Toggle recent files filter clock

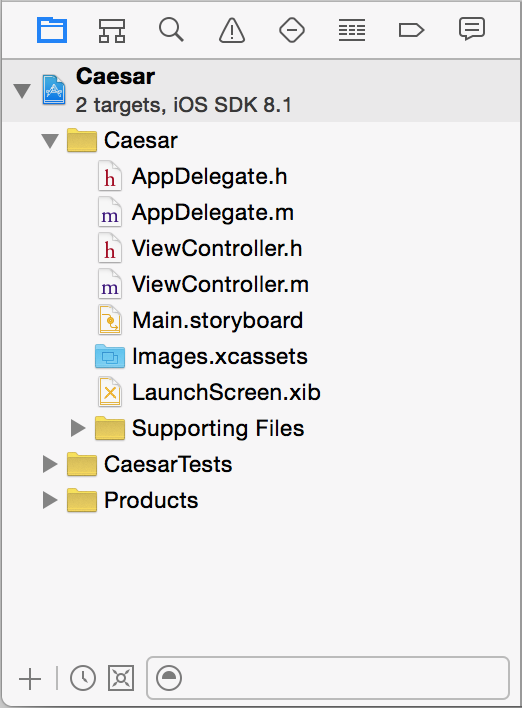point(83,678)
